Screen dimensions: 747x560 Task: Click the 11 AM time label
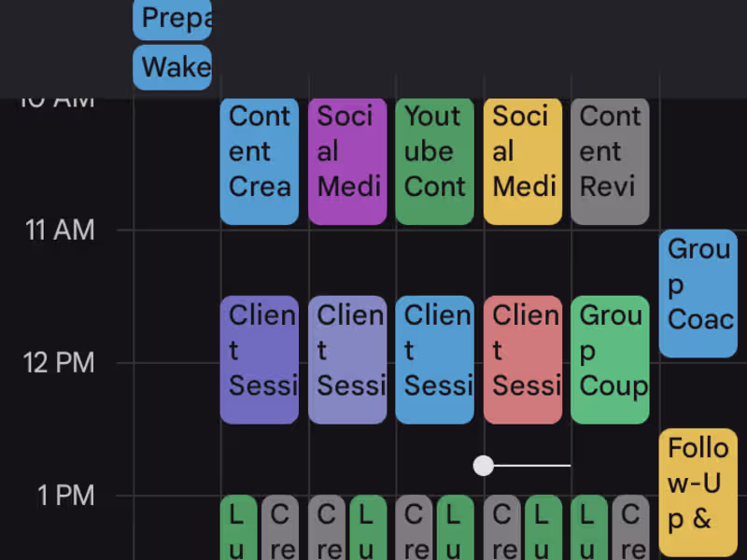click(x=60, y=230)
